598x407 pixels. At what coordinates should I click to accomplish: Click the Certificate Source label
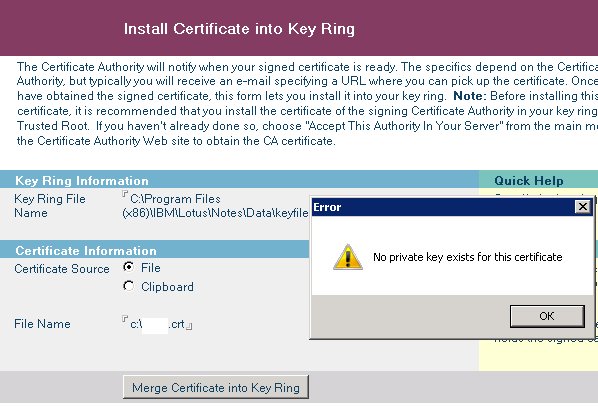(x=62, y=269)
